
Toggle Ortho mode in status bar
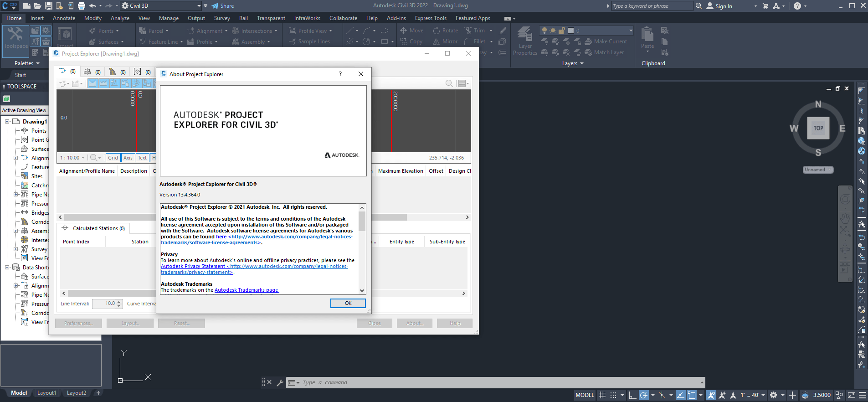(x=632, y=395)
